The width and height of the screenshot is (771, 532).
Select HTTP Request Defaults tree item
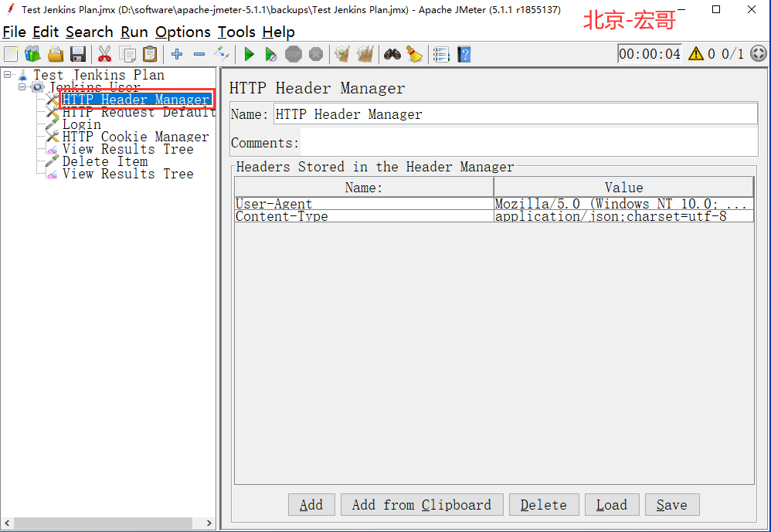click(x=139, y=112)
